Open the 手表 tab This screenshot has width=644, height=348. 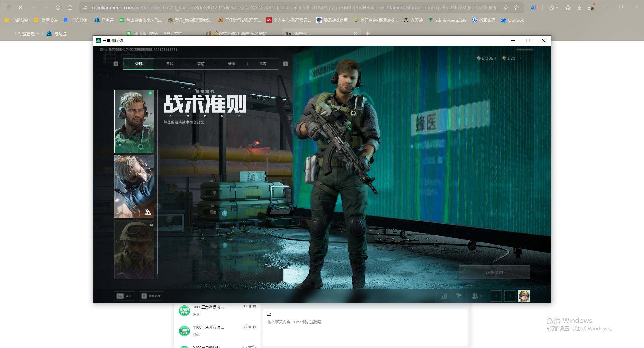pos(263,64)
